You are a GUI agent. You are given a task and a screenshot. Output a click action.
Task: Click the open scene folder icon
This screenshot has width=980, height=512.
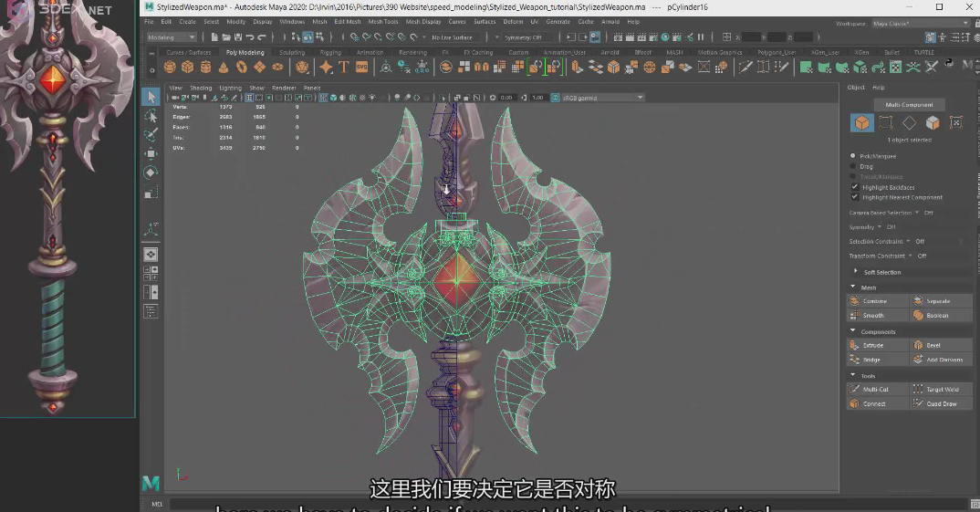pos(225,37)
